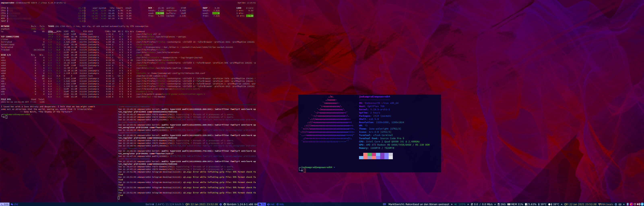Click the display screen tray icon
Image resolution: width=644 pixels, height=206 pixels.
click(635, 204)
